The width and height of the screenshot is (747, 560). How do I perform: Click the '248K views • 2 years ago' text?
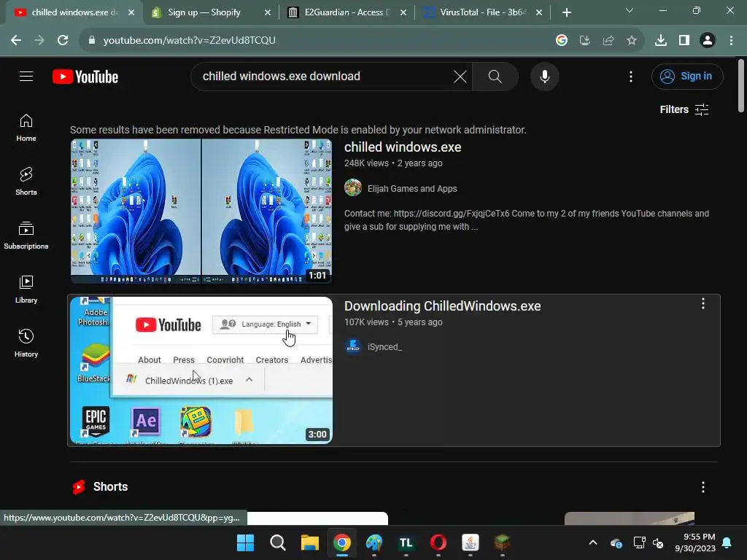pyautogui.click(x=393, y=163)
